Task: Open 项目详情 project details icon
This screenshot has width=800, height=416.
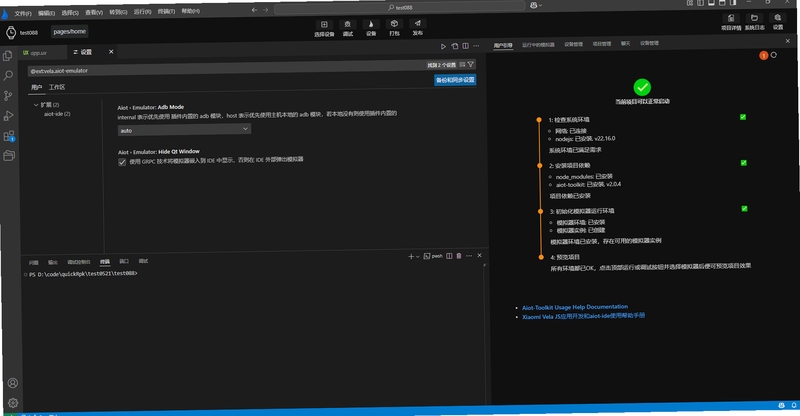Action: pyautogui.click(x=731, y=22)
